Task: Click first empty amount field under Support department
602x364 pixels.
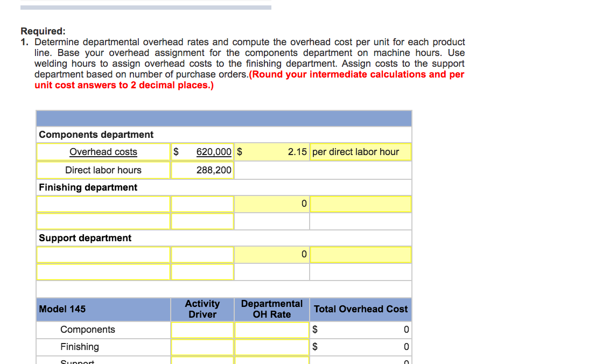Action: tap(202, 255)
